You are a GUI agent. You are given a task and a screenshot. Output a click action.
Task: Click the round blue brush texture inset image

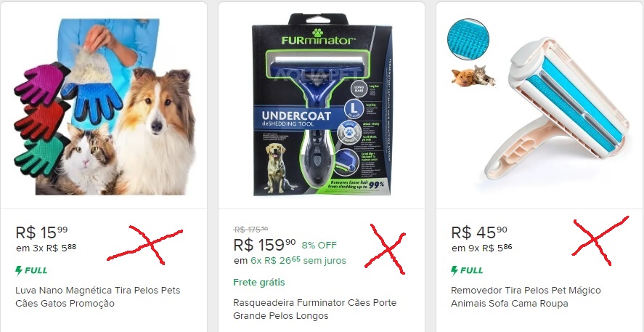(468, 39)
